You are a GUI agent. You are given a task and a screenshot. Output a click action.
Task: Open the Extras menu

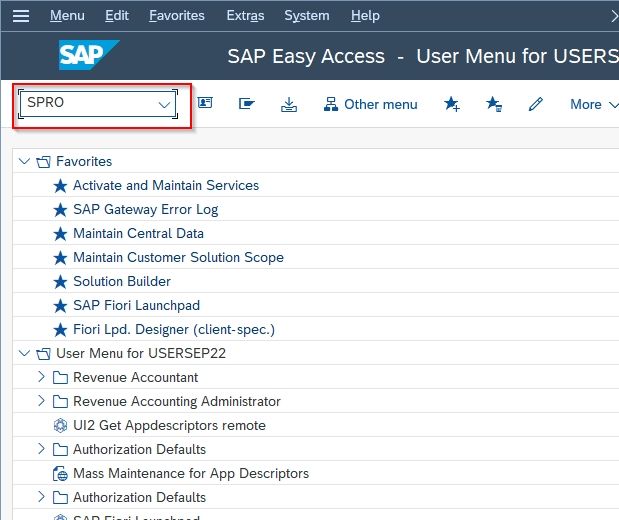(245, 15)
